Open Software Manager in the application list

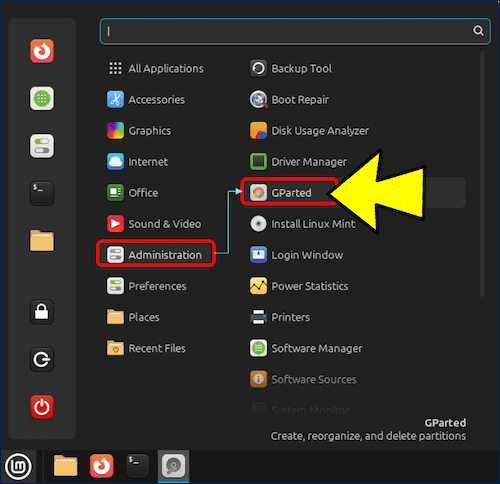306,348
